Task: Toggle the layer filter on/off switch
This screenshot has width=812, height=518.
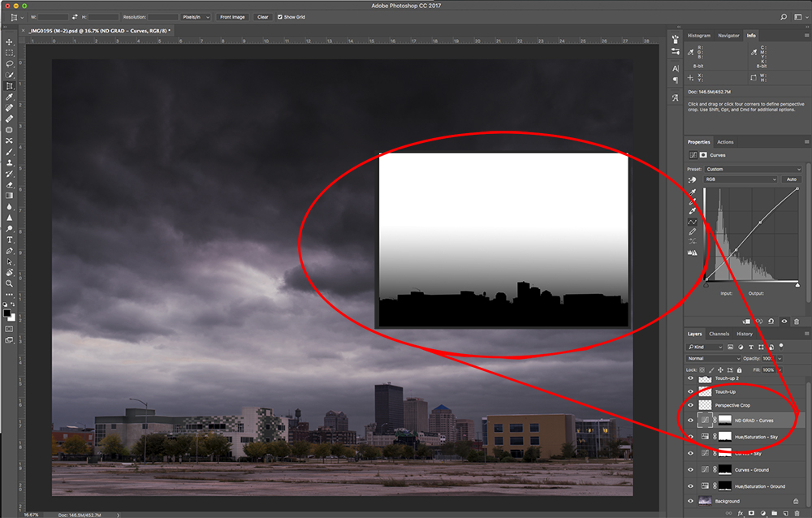Action: (x=781, y=346)
